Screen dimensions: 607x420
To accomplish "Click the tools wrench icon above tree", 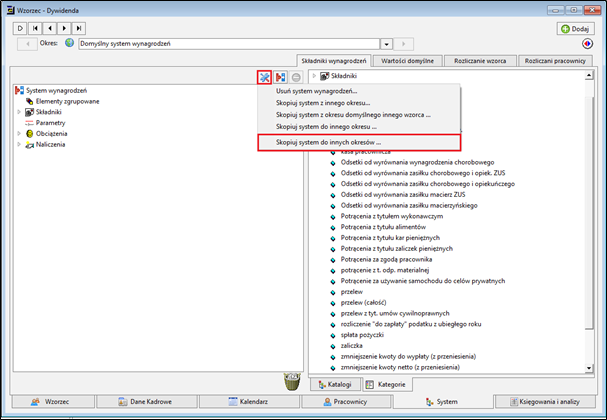I will click(264, 77).
